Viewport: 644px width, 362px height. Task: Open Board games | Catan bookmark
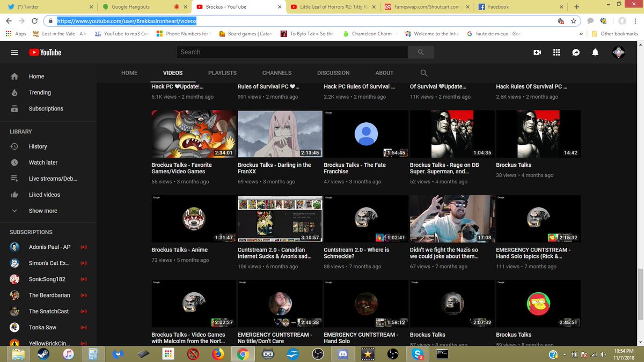246,33
